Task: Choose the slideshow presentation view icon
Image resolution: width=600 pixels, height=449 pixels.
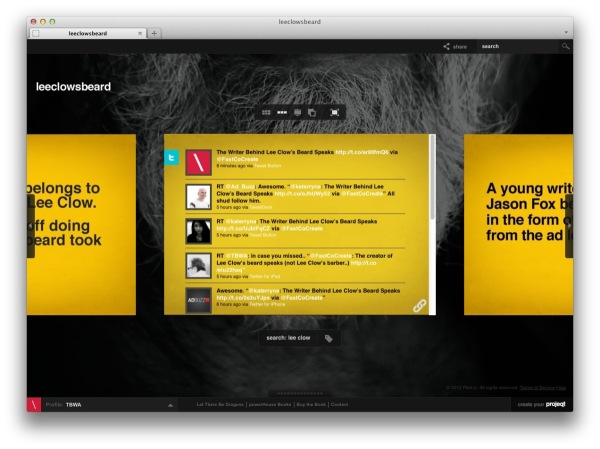Action: (297, 112)
